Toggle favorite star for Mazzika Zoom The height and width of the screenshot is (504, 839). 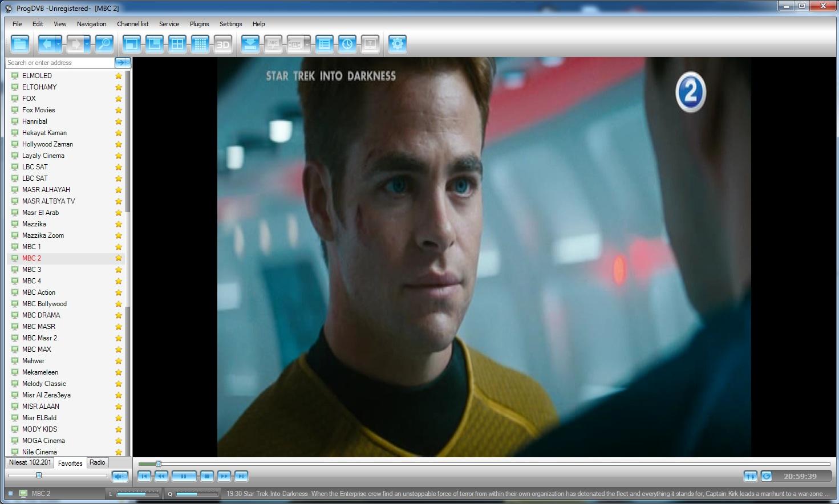[119, 235]
